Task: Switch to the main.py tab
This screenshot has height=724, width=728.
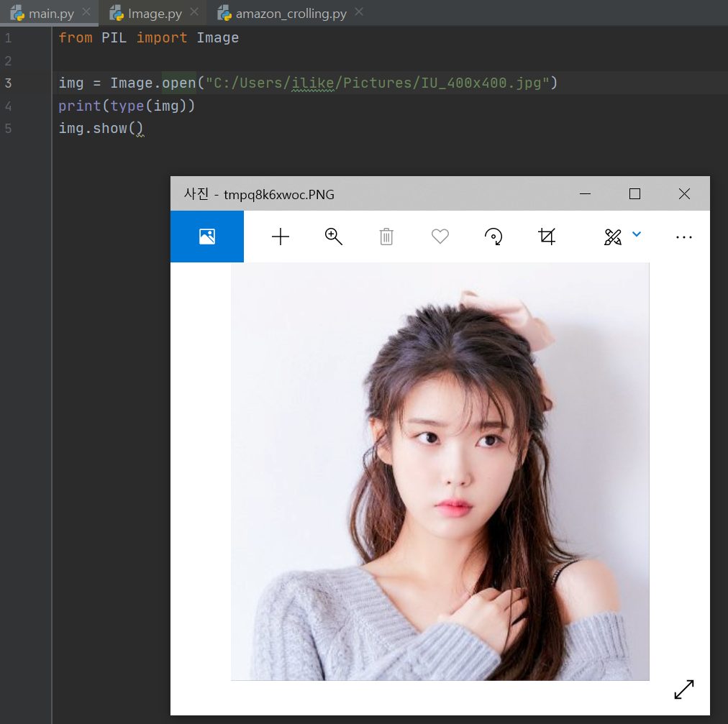Action: 51,14
